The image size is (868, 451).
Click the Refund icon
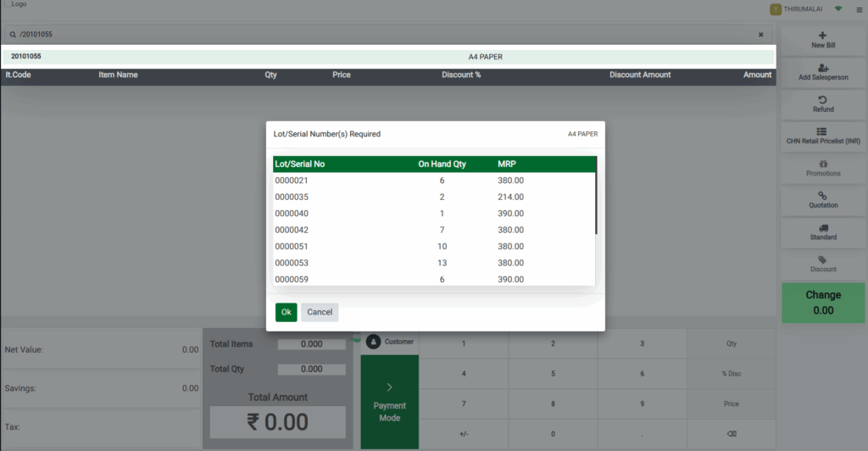(x=822, y=99)
